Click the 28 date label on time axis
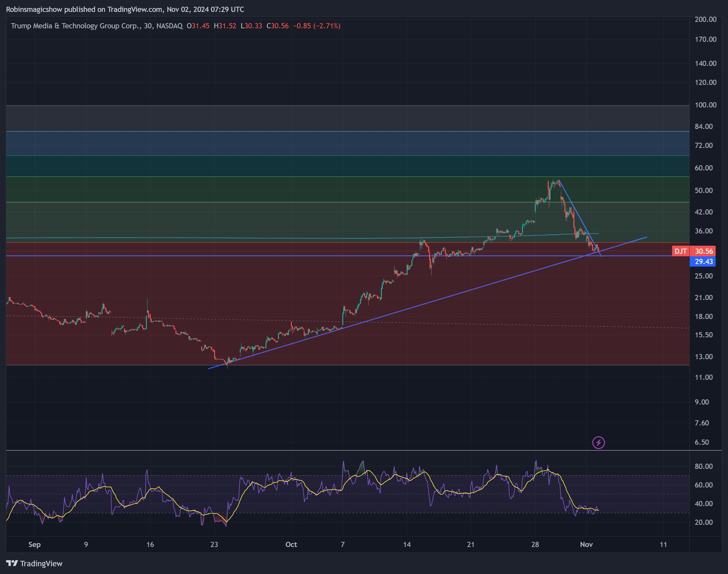 pyautogui.click(x=535, y=545)
